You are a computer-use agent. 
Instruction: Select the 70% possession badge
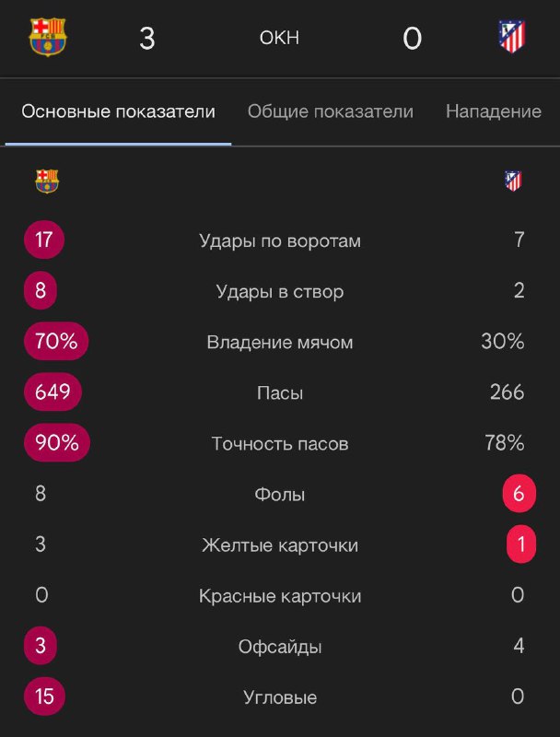coord(56,342)
